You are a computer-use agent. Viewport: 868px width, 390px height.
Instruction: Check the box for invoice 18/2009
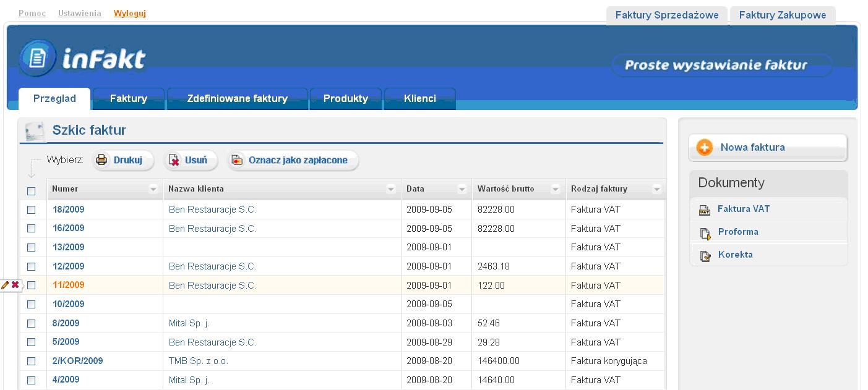32,210
